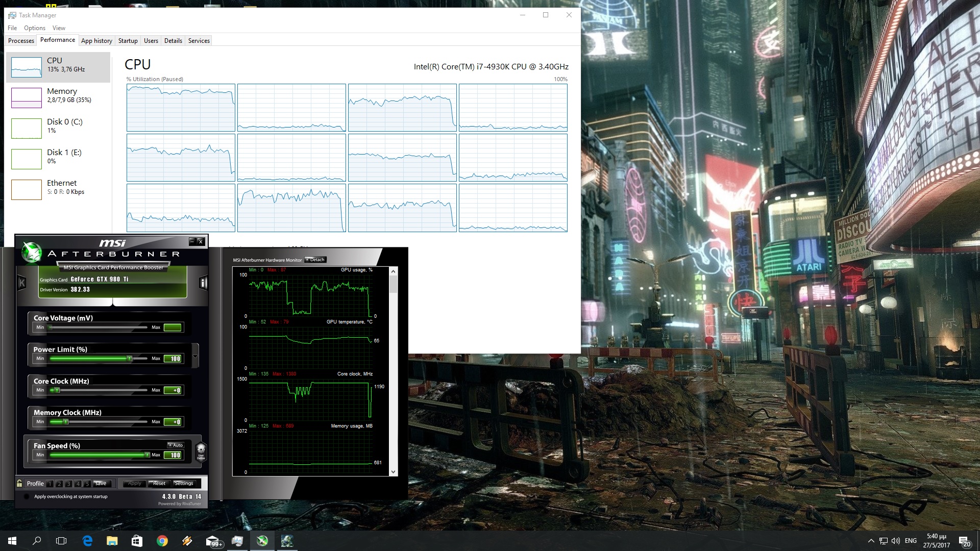Click the profile lock padlock icon
The width and height of the screenshot is (980, 551).
point(19,483)
